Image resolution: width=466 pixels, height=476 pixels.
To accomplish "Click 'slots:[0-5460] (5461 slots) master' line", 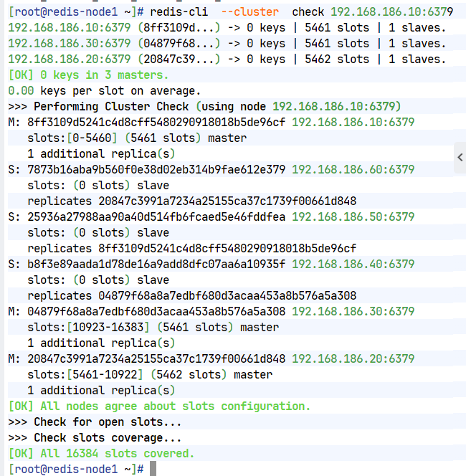I will (x=137, y=138).
